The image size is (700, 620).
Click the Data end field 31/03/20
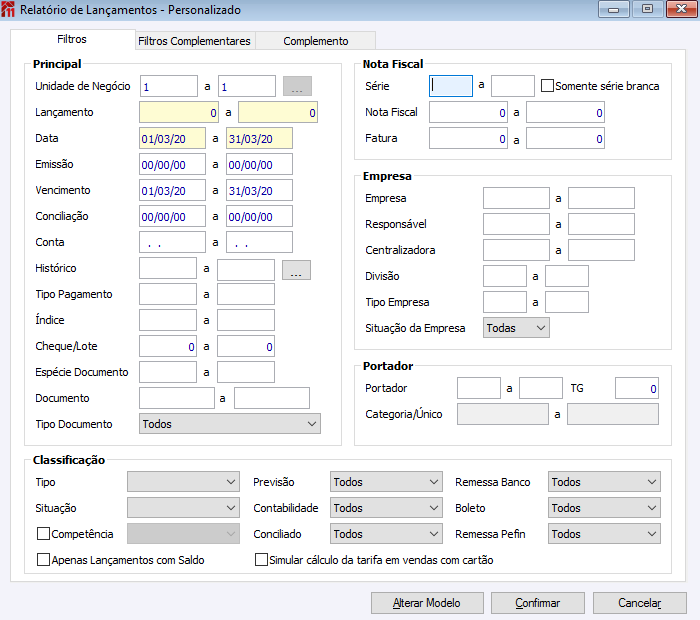[259, 138]
